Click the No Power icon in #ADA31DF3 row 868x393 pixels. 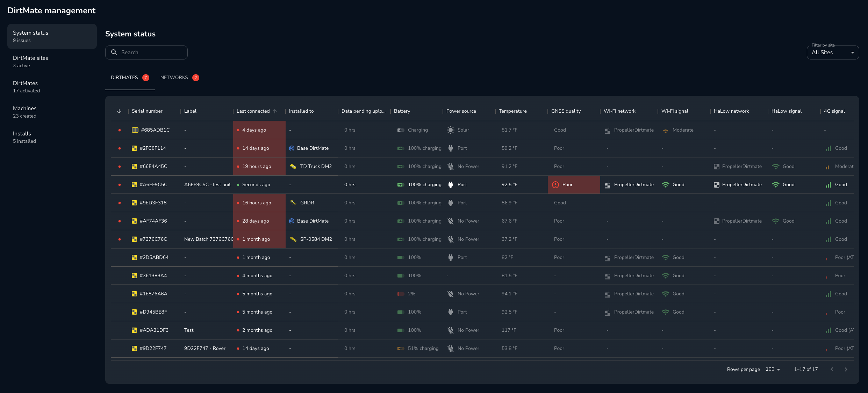(451, 330)
